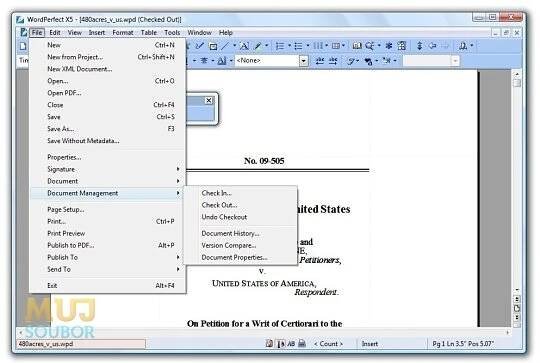Open the Edit menu
Image resolution: width=540 pixels, height=363 pixels.
(x=55, y=33)
